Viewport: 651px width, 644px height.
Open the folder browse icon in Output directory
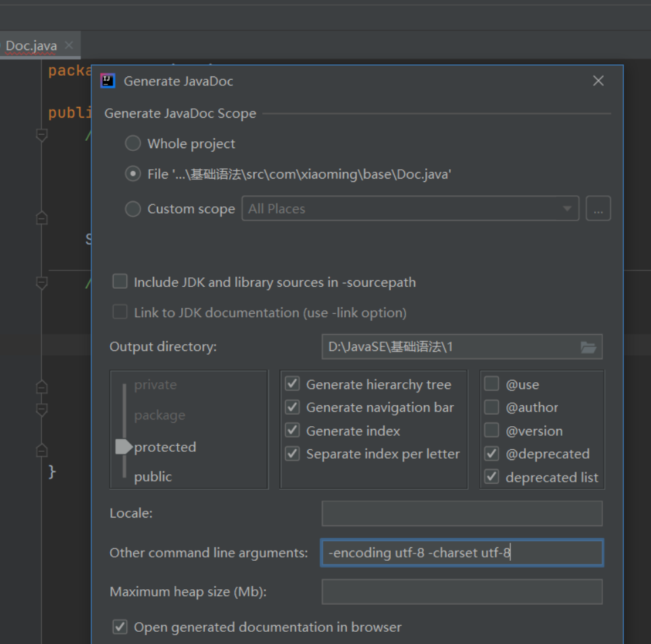(588, 347)
